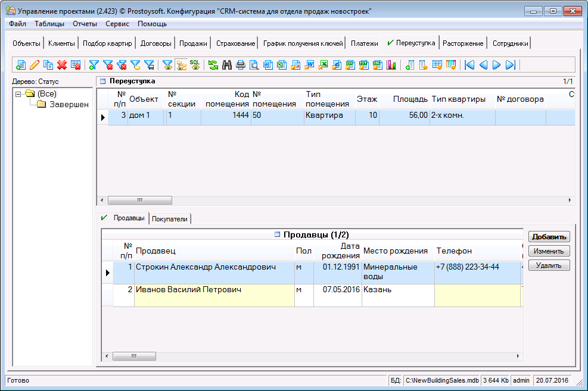Click the add new record icon
The image size is (588, 391).
click(21, 65)
